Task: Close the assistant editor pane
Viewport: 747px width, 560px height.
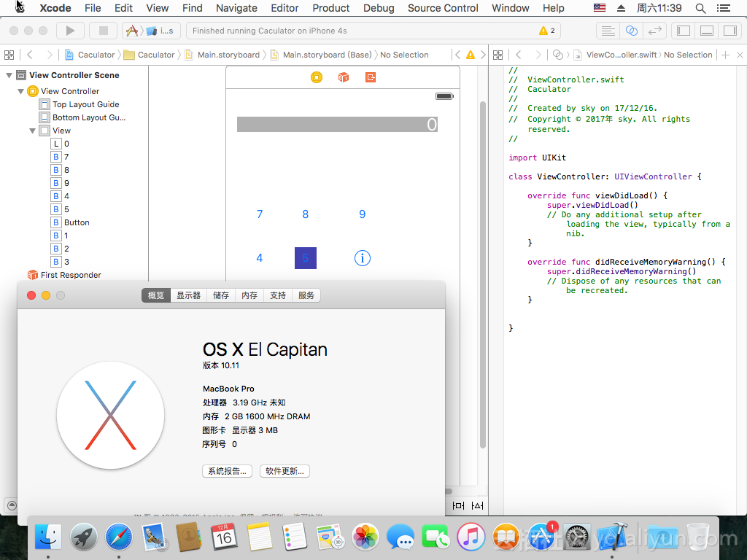Action: (x=740, y=55)
